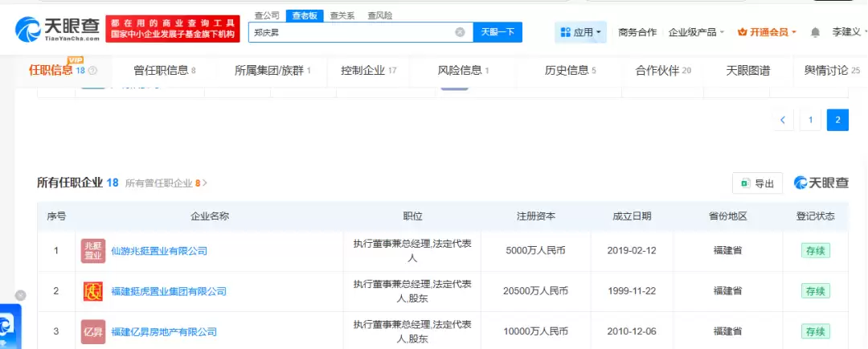868x349 pixels.
Task: Clear search text with the X icon
Action: tap(460, 32)
